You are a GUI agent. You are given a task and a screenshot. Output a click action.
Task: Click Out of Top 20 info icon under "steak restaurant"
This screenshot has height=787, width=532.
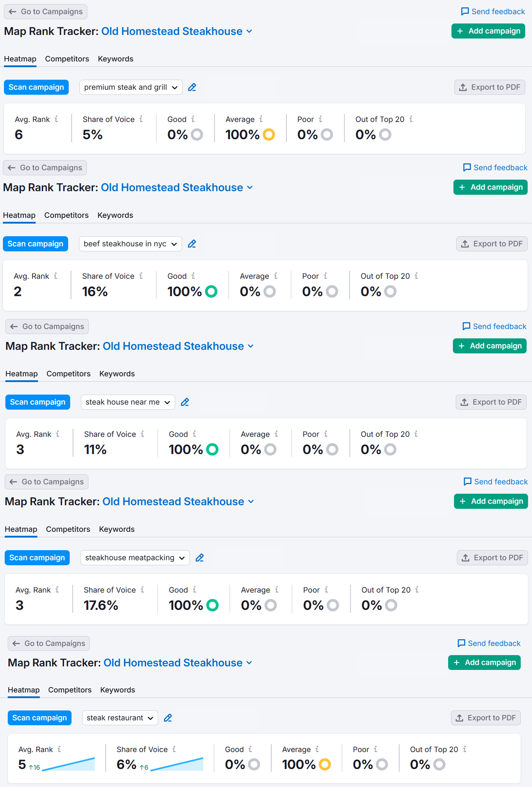[x=464, y=749]
